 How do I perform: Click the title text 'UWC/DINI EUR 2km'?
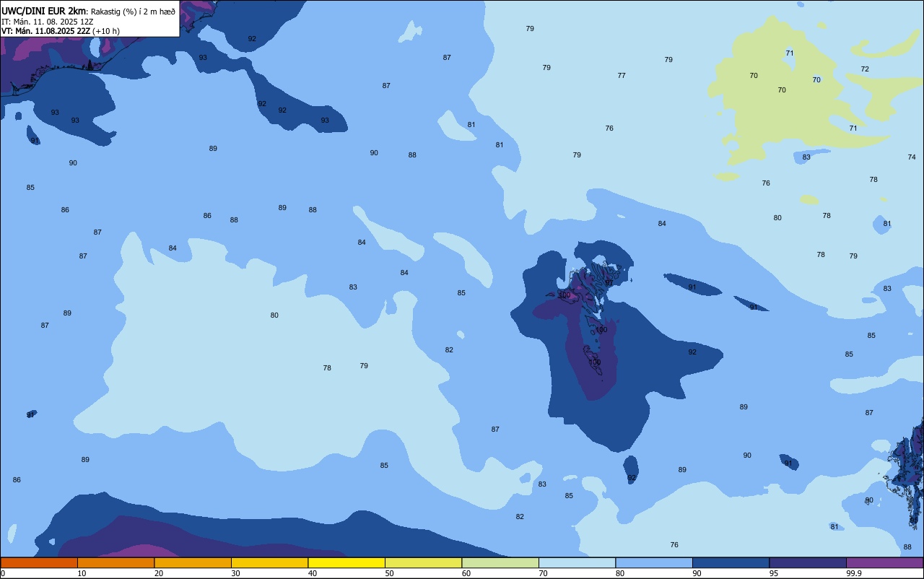point(44,11)
